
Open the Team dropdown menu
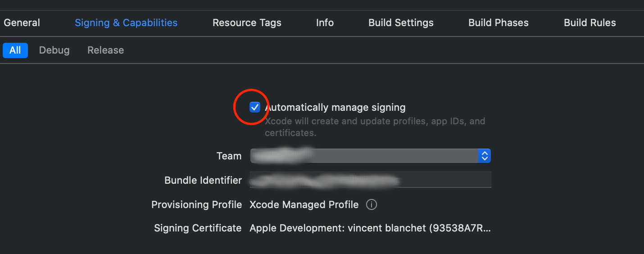[369, 156]
